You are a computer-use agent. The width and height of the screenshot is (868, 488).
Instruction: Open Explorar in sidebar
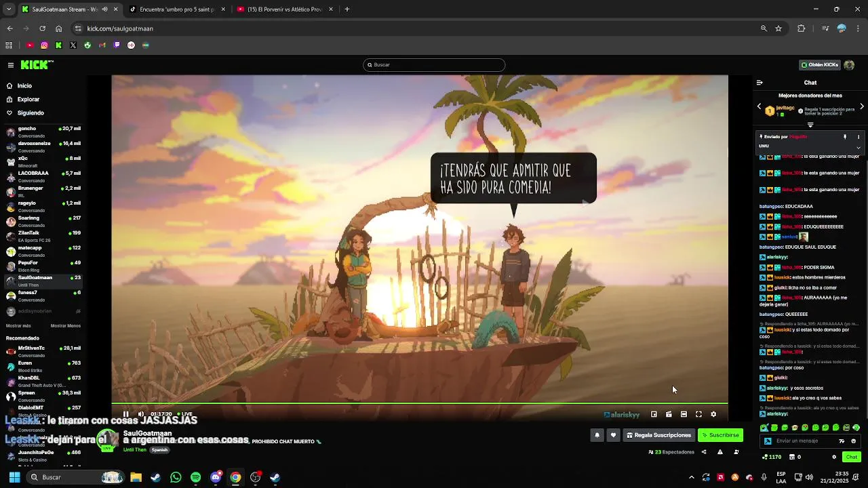[x=28, y=100]
